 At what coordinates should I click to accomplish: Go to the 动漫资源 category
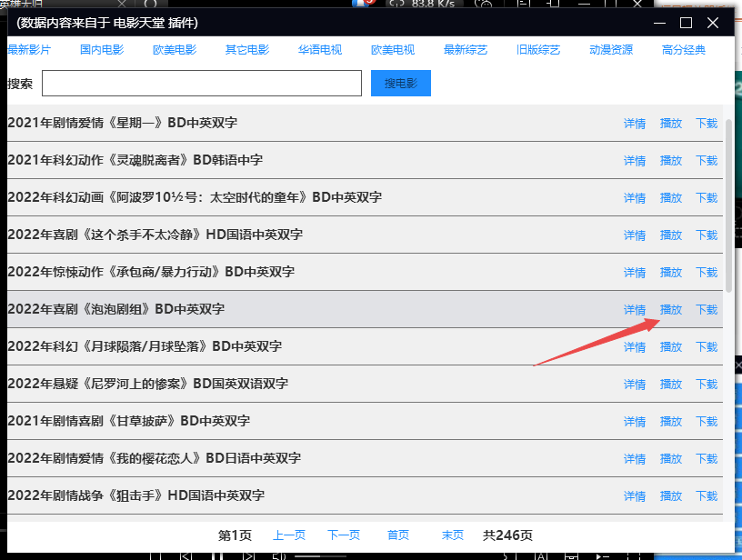[611, 50]
